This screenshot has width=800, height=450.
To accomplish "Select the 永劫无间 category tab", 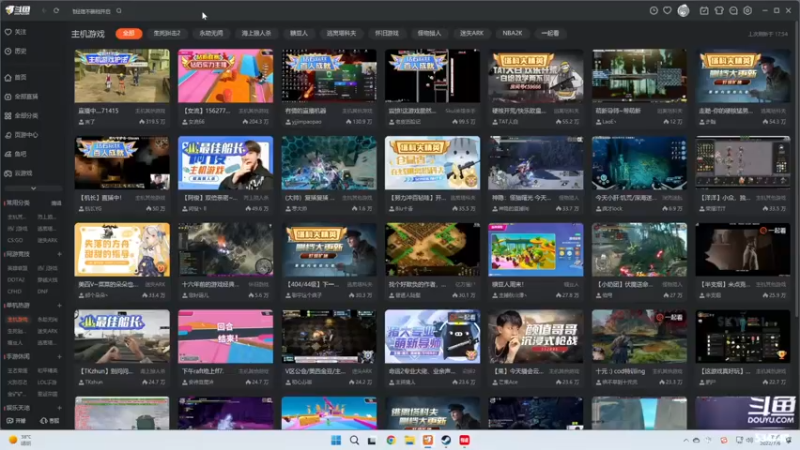I will click(211, 33).
